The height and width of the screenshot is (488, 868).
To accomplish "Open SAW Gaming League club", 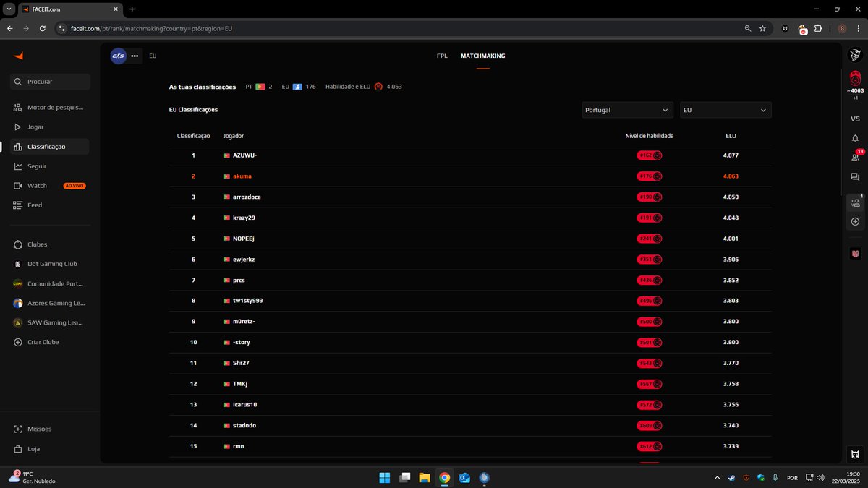I will 48,322.
